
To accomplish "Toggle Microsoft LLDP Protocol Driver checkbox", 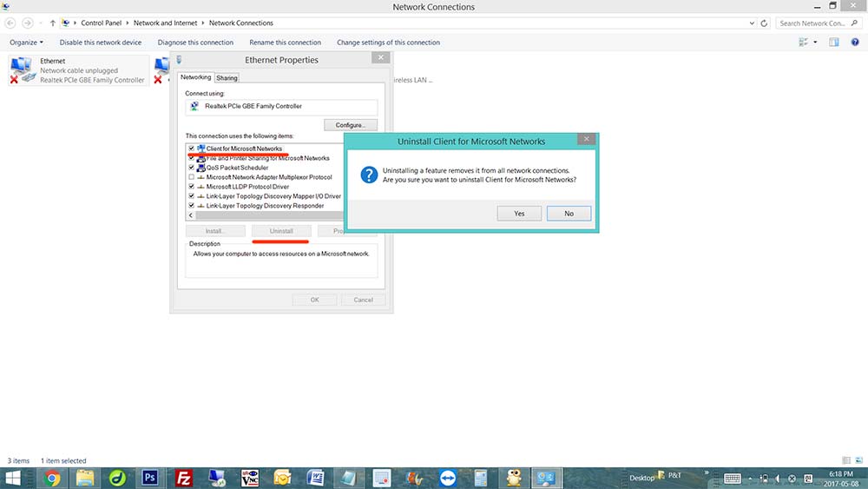I will [192, 187].
